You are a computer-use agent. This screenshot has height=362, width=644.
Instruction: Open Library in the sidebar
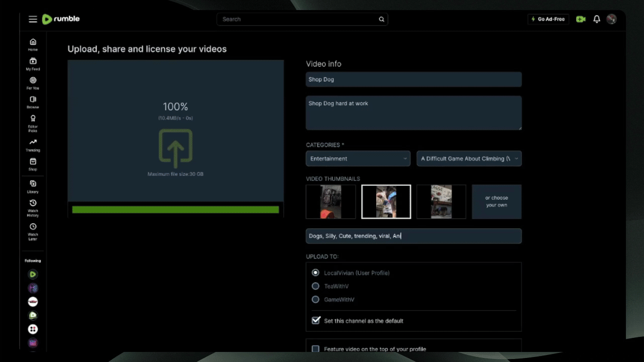pyautogui.click(x=33, y=187)
